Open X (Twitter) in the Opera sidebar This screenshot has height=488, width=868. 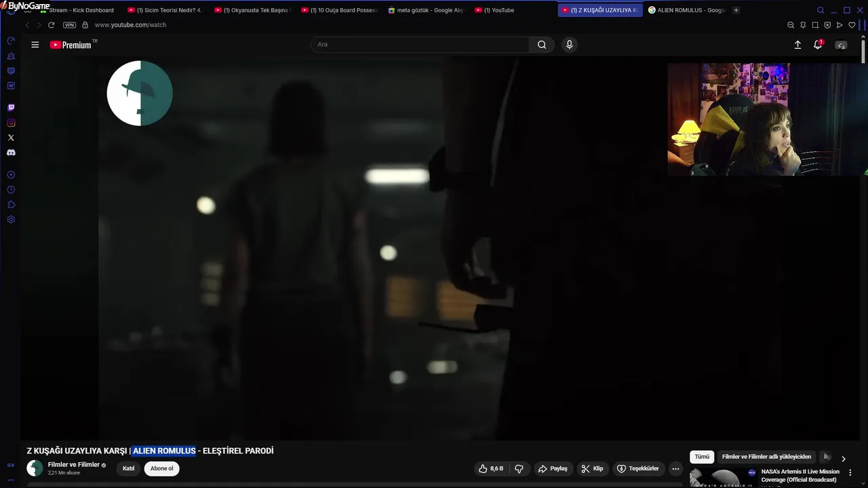(x=11, y=138)
